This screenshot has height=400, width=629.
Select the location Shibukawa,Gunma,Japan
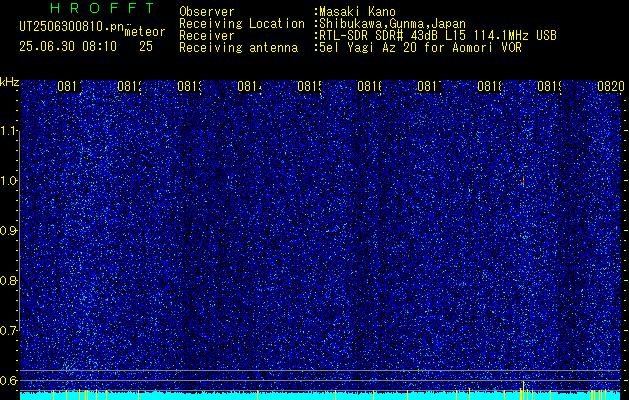click(x=390, y=24)
